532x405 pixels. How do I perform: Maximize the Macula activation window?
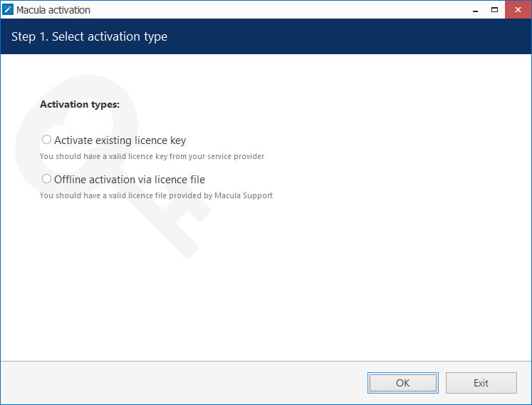[495, 10]
